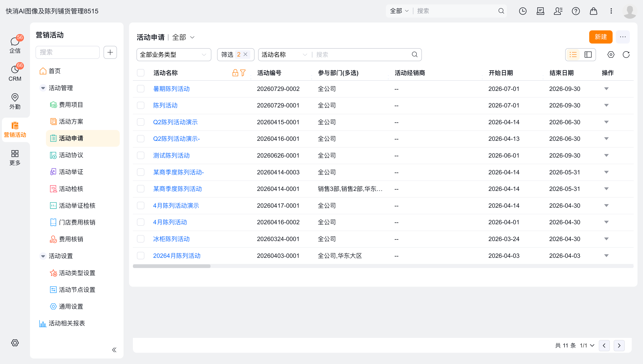Switch to split panel view
The width and height of the screenshot is (643, 364).
[588, 55]
